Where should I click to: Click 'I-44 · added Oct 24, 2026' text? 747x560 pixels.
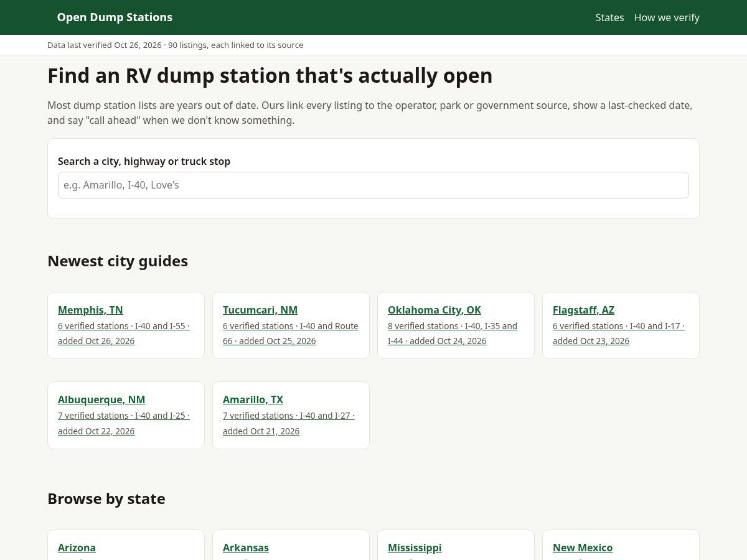437,341
